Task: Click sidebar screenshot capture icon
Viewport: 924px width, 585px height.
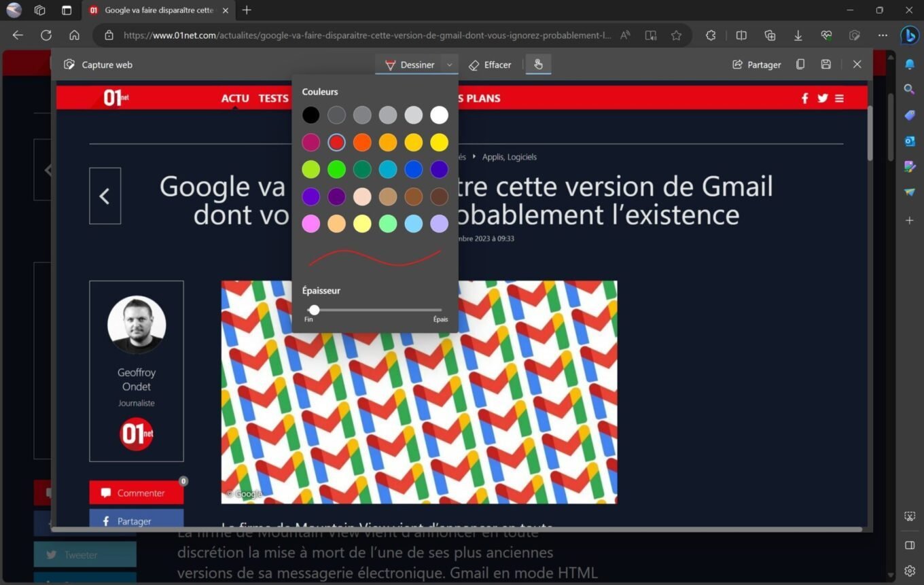Action: (x=910, y=516)
